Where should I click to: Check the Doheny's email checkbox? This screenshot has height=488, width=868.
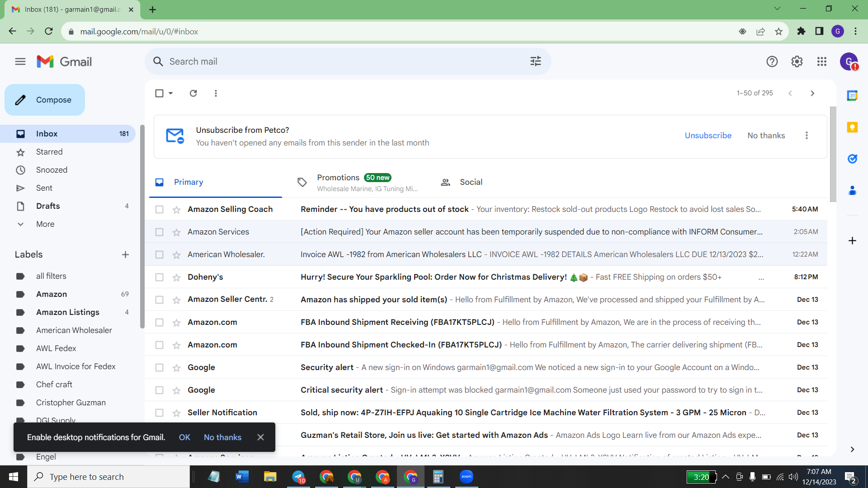159,277
